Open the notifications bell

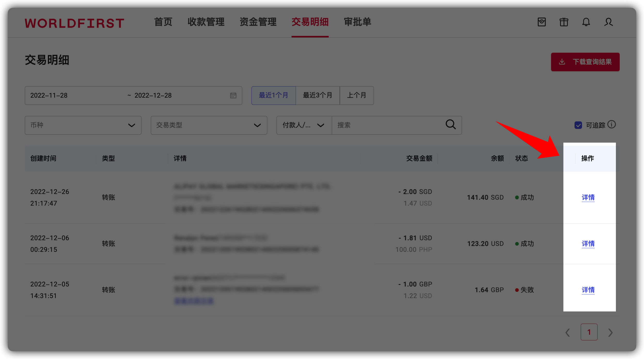tap(586, 22)
